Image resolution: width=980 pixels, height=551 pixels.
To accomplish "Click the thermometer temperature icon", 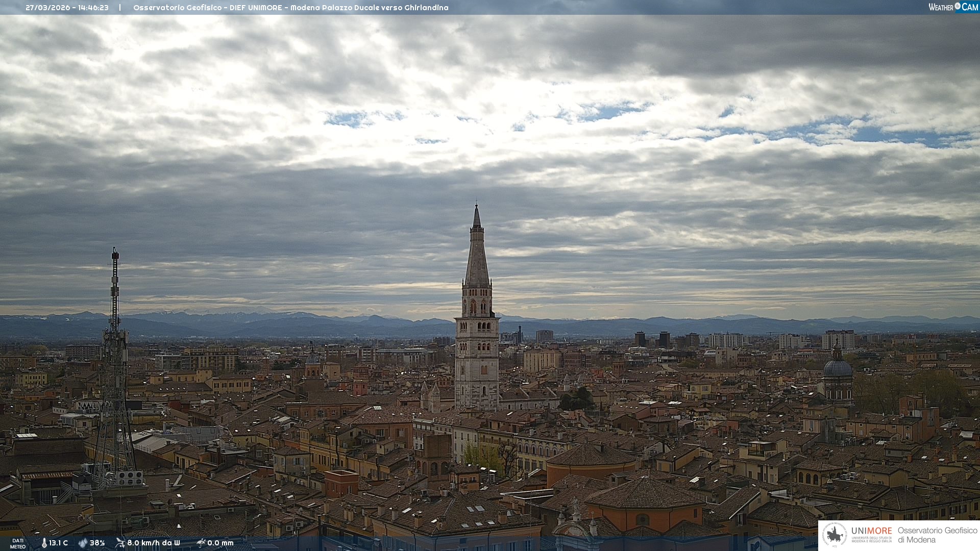I will [x=44, y=543].
